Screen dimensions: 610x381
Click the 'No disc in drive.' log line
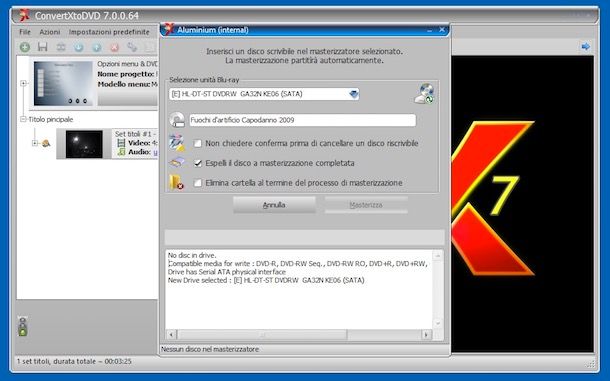tap(191, 255)
